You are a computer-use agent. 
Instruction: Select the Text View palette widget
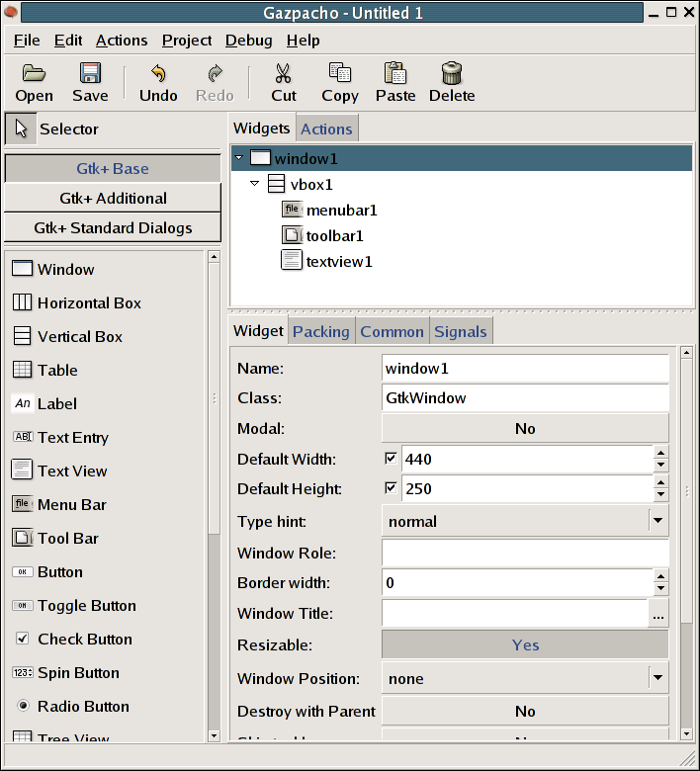(59, 471)
